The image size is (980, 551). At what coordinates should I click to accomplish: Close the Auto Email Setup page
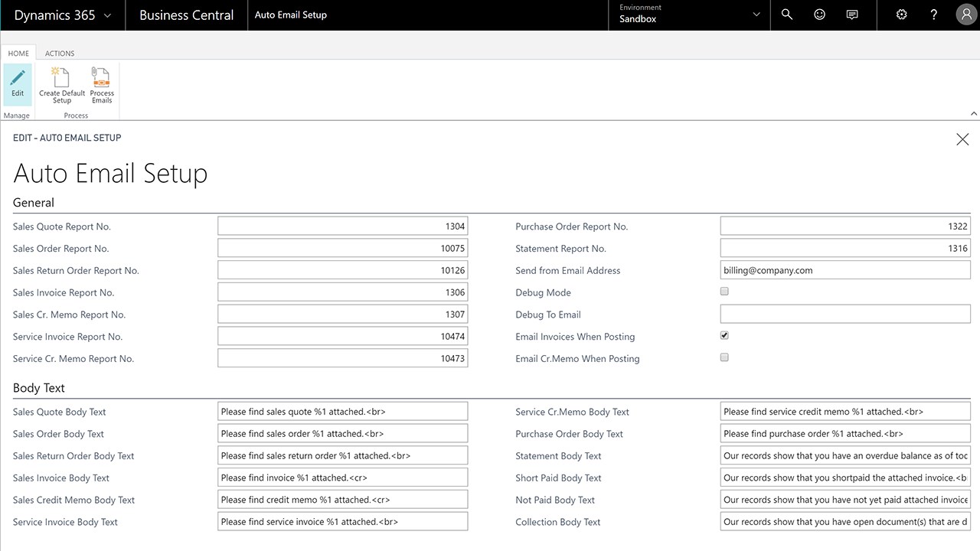(x=962, y=139)
